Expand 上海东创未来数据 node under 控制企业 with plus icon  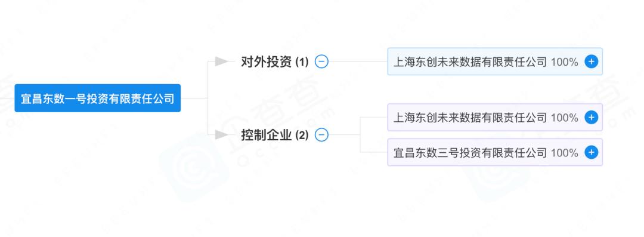coord(591,118)
